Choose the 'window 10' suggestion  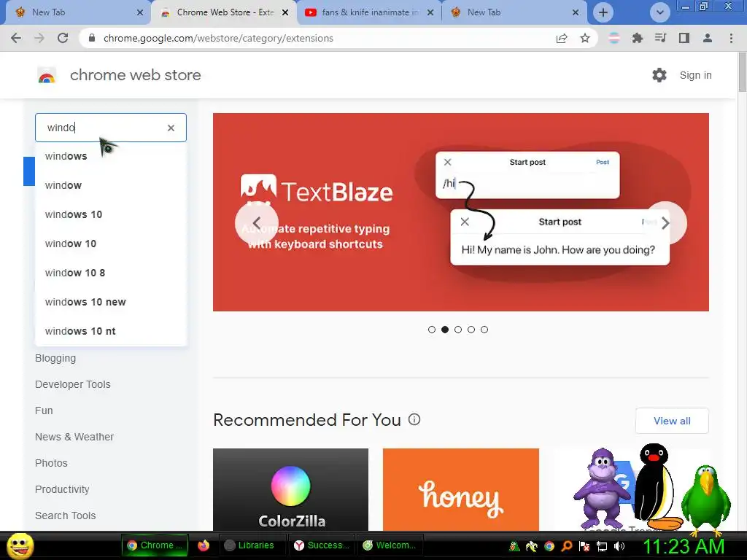111,244
